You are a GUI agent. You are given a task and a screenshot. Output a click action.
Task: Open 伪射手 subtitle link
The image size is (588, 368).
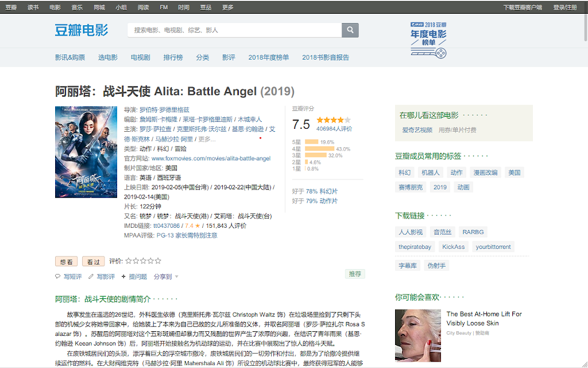click(437, 266)
